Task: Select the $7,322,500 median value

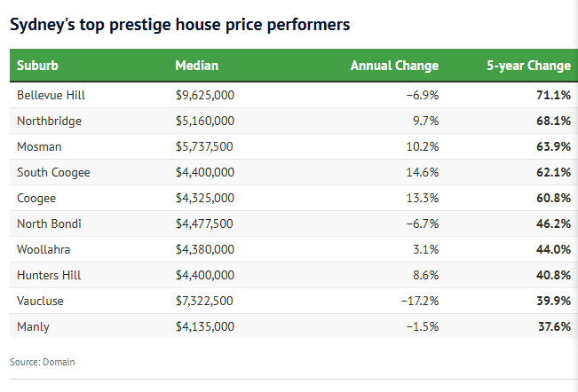Action: pyautogui.click(x=205, y=301)
